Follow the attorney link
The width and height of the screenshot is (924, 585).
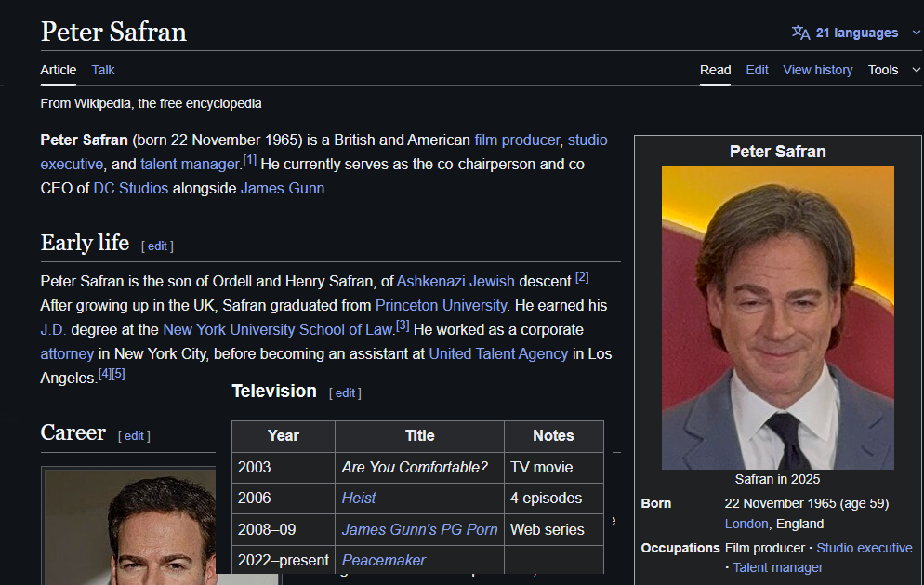[67, 353]
